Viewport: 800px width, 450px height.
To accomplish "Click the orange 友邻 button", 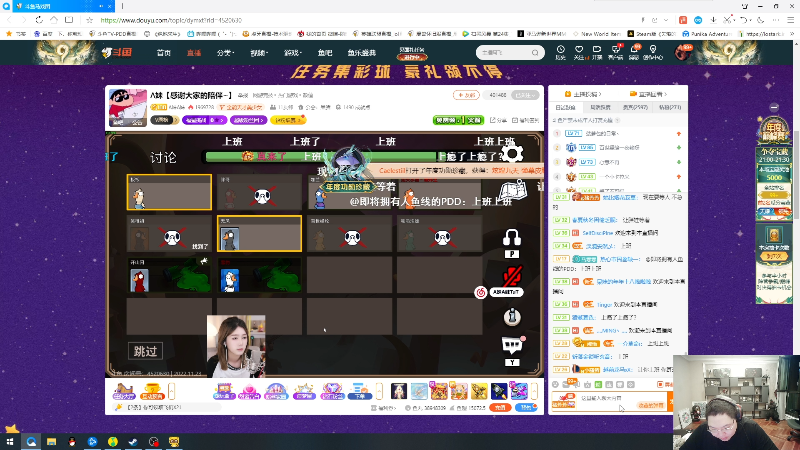I will 465,95.
